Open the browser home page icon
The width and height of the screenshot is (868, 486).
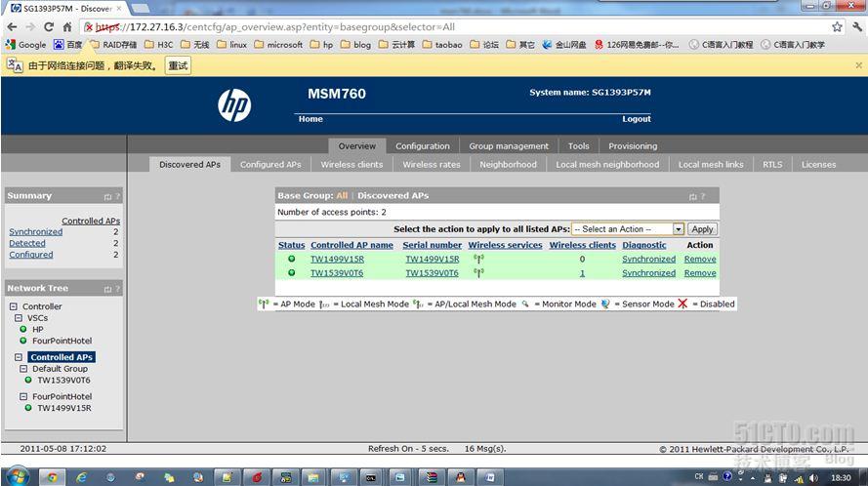click(67, 26)
